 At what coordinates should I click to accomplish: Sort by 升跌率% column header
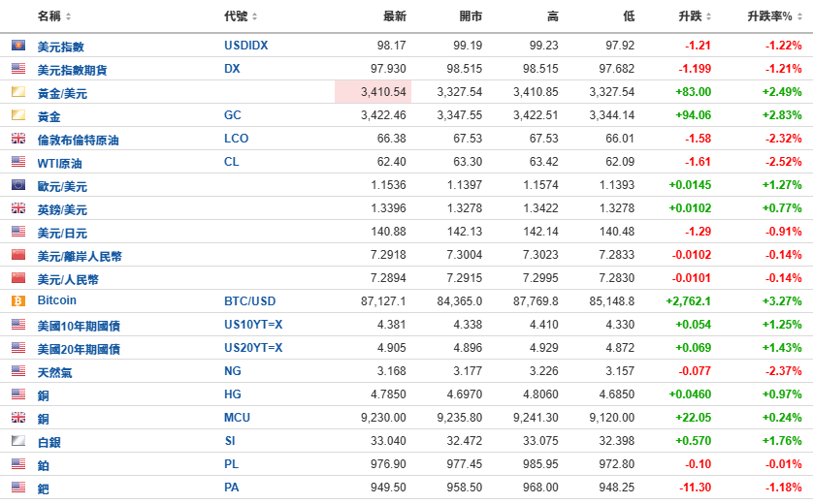tap(773, 16)
